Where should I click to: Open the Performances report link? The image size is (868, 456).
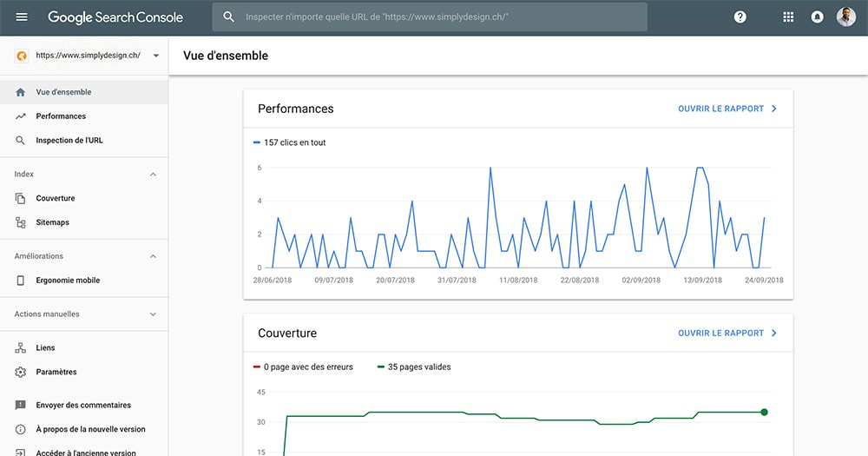(x=720, y=109)
